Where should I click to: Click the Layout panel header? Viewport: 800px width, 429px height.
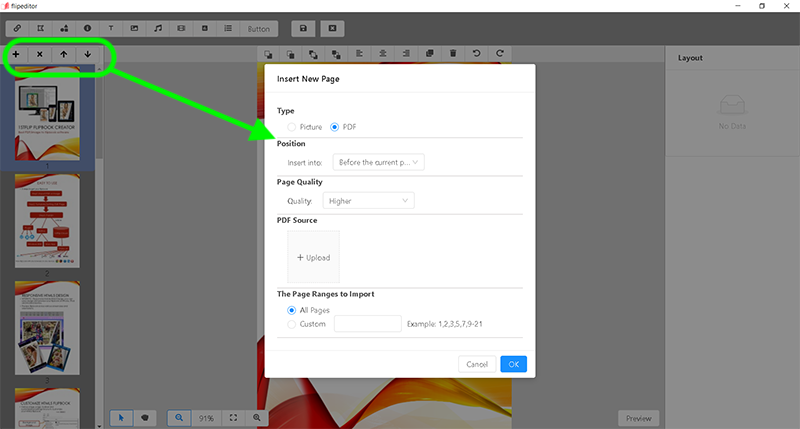tap(690, 58)
